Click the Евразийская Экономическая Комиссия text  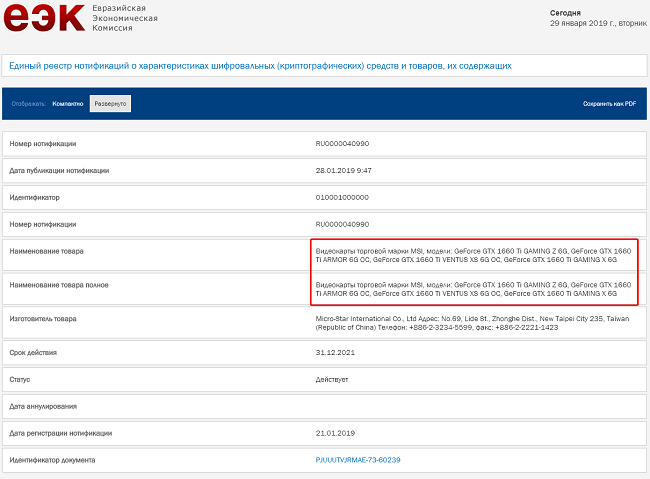coord(125,18)
